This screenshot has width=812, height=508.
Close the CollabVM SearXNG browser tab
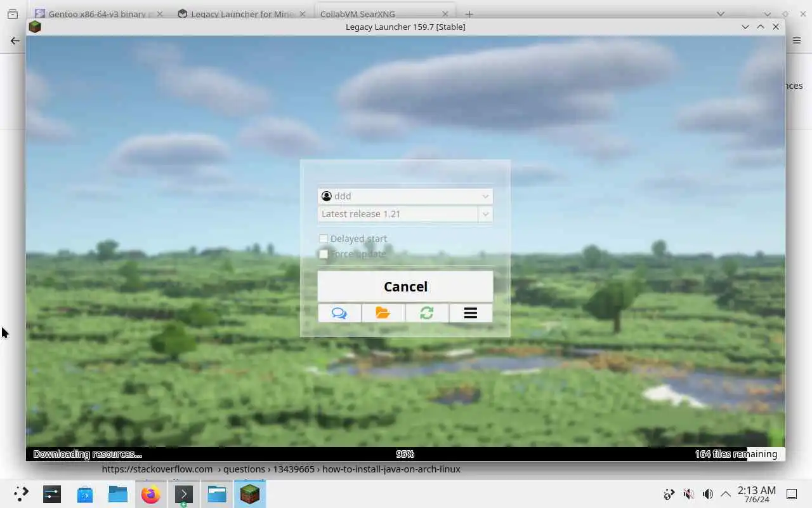coord(445,13)
